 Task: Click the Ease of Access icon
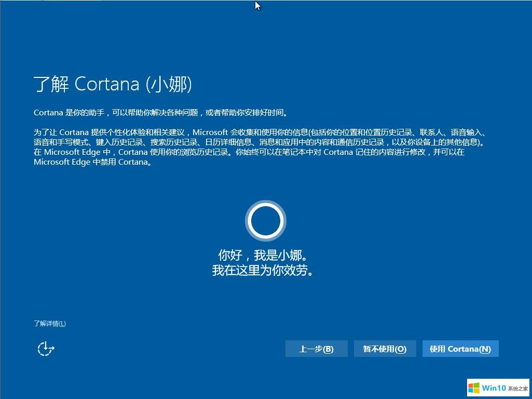pyautogui.click(x=46, y=349)
